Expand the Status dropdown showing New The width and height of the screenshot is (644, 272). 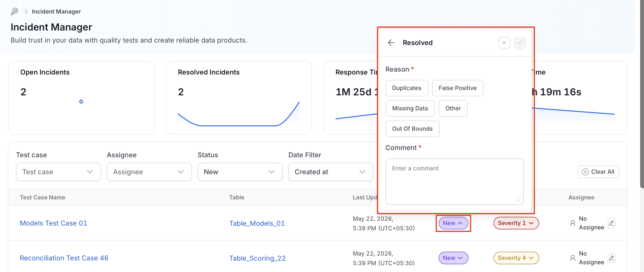[x=240, y=172]
